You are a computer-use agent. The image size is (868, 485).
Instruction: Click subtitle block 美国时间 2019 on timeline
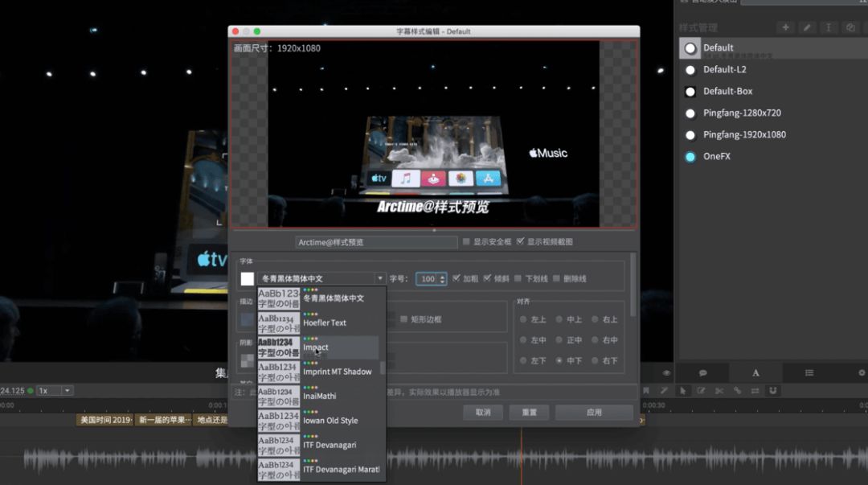click(x=105, y=420)
